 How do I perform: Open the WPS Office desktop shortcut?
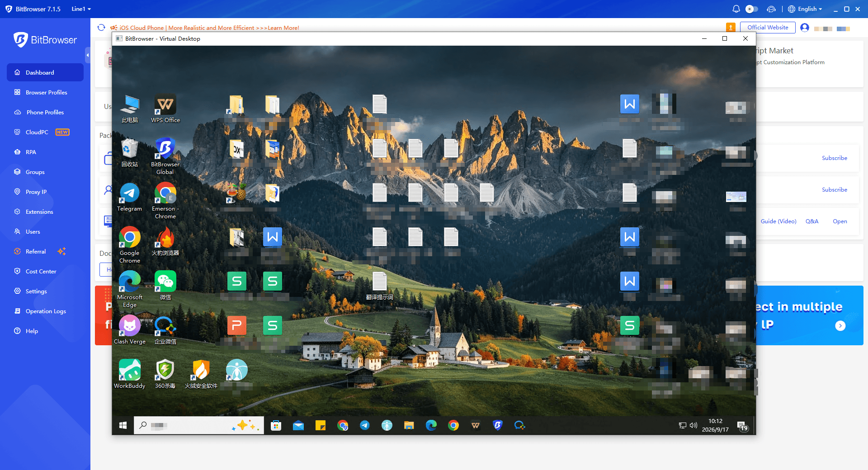pos(165,108)
